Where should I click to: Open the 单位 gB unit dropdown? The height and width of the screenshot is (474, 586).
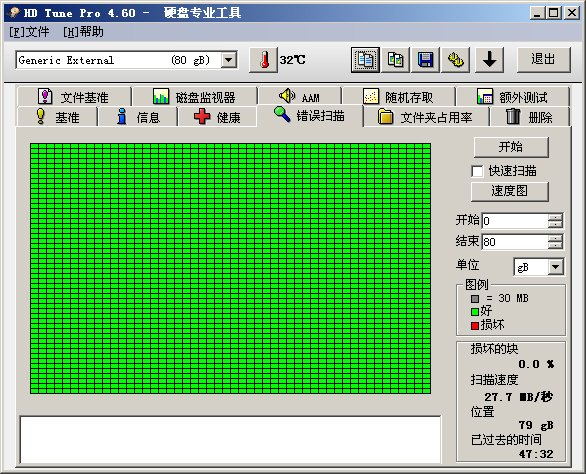coord(555,267)
